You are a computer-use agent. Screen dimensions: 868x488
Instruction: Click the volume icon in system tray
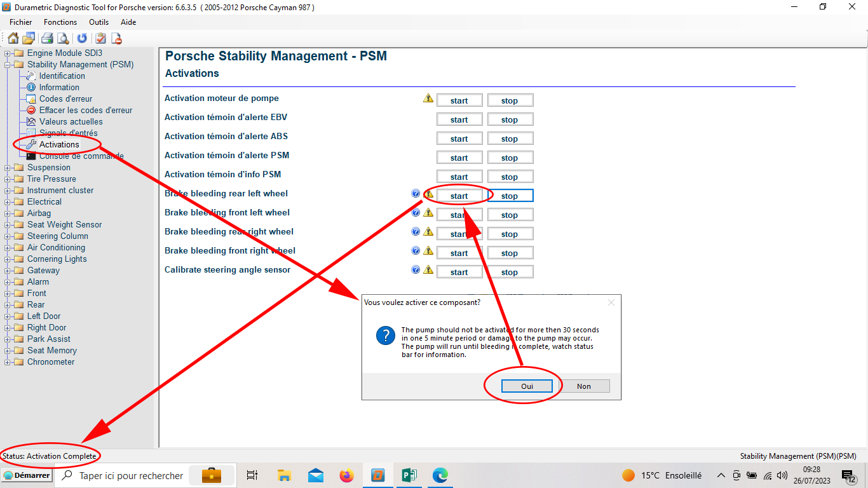[782, 475]
